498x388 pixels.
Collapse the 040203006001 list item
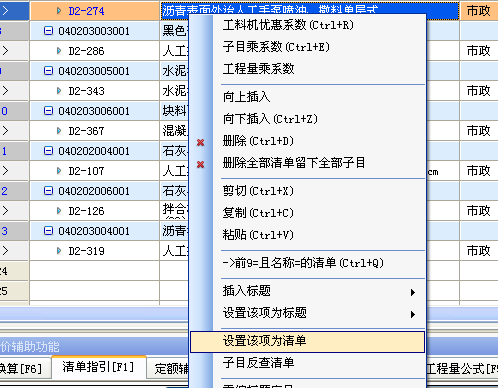[48, 111]
